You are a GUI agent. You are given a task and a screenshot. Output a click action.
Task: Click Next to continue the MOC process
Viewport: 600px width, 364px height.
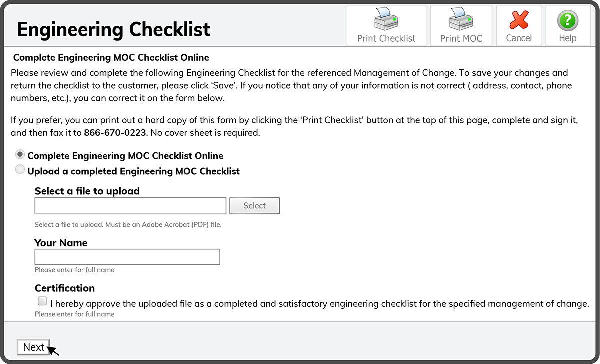(33, 347)
